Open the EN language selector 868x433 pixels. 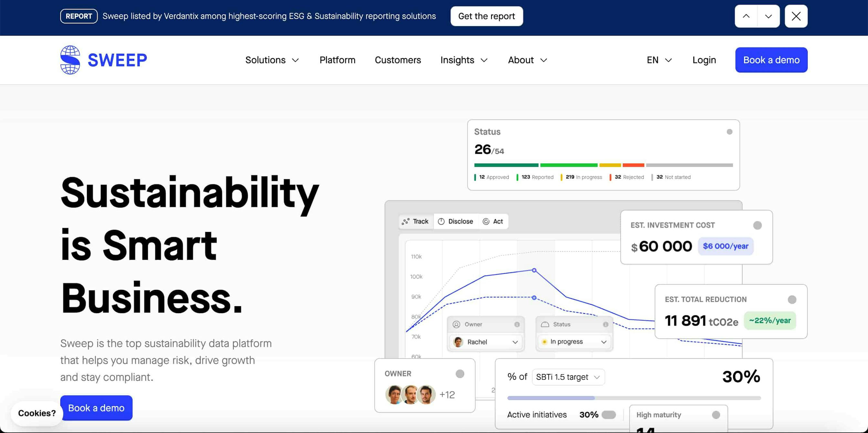(x=659, y=60)
